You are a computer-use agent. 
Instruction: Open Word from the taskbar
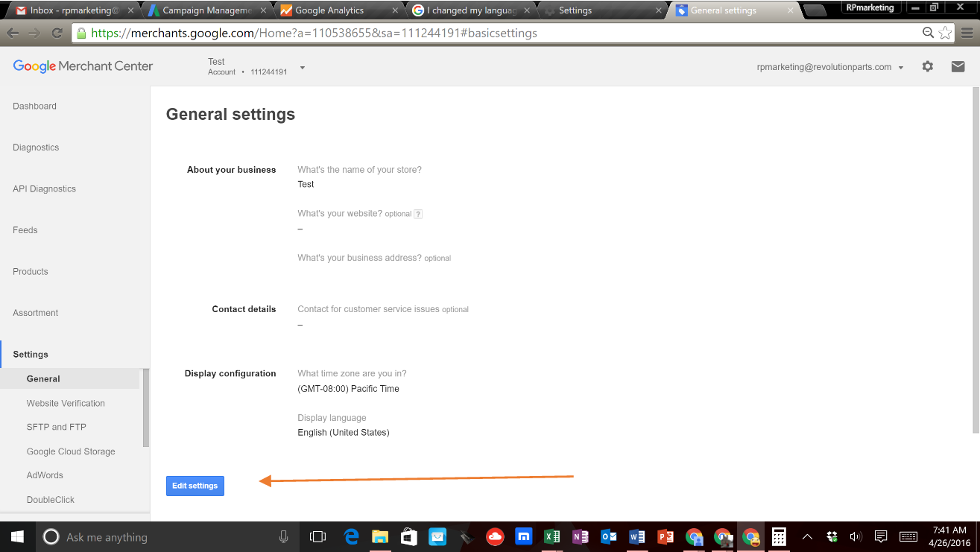pos(637,536)
